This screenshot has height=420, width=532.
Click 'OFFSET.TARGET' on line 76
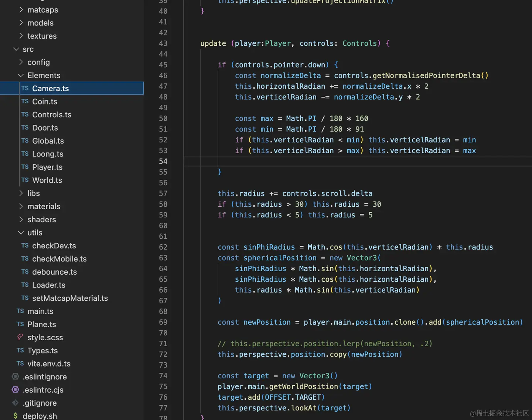(293, 397)
